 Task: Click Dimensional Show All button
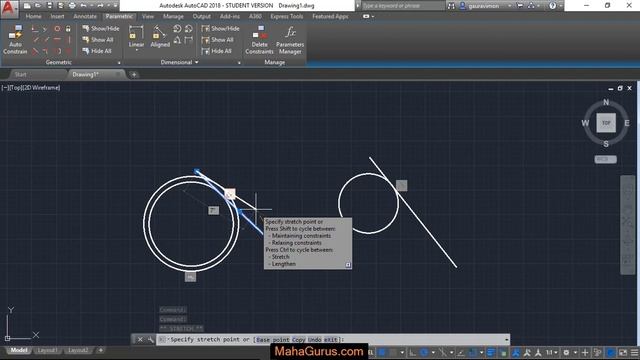click(x=218, y=40)
